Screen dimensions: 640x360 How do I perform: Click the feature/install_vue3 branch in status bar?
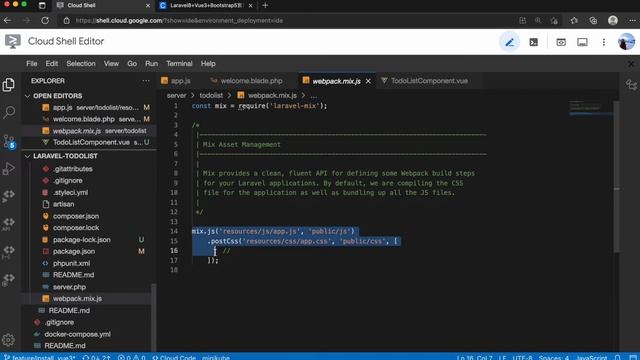pyautogui.click(x=40, y=357)
